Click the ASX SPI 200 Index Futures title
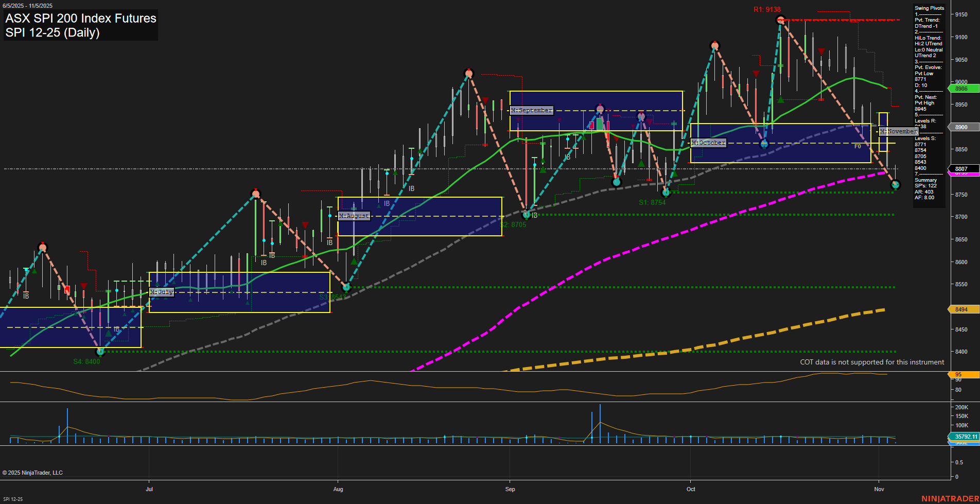The height and width of the screenshot is (504, 980). tap(81, 19)
